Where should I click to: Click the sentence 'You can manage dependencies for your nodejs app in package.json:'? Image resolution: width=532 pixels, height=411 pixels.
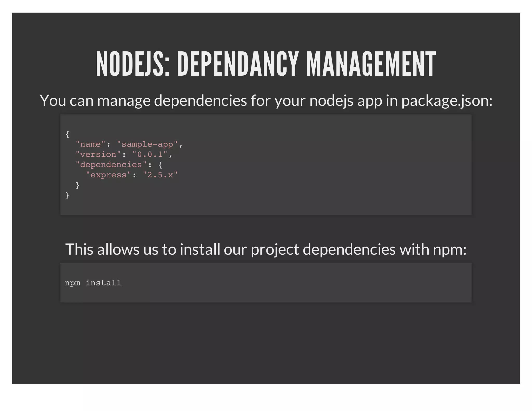coord(266,101)
